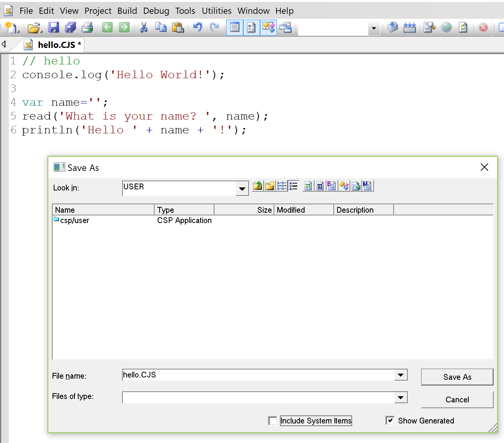Go up one folder level in dialog
The height and width of the screenshot is (443, 504).
click(x=257, y=186)
